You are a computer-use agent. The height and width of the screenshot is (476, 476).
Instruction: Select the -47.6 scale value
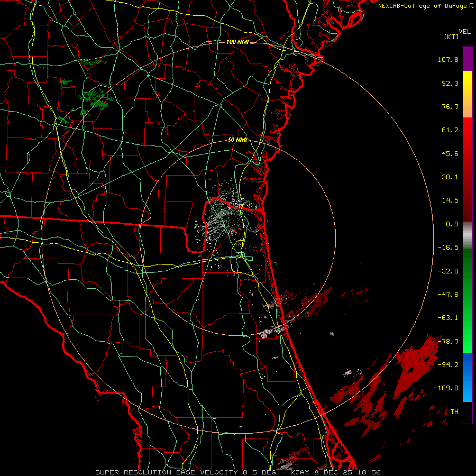point(448,295)
